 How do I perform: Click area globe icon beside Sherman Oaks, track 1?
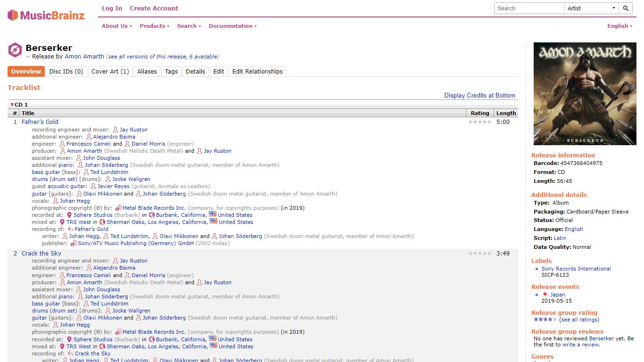[x=102, y=222]
